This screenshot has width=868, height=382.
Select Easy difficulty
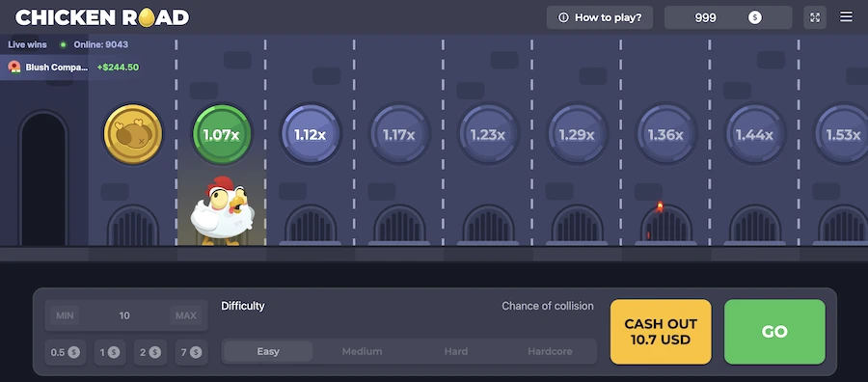[x=268, y=351]
